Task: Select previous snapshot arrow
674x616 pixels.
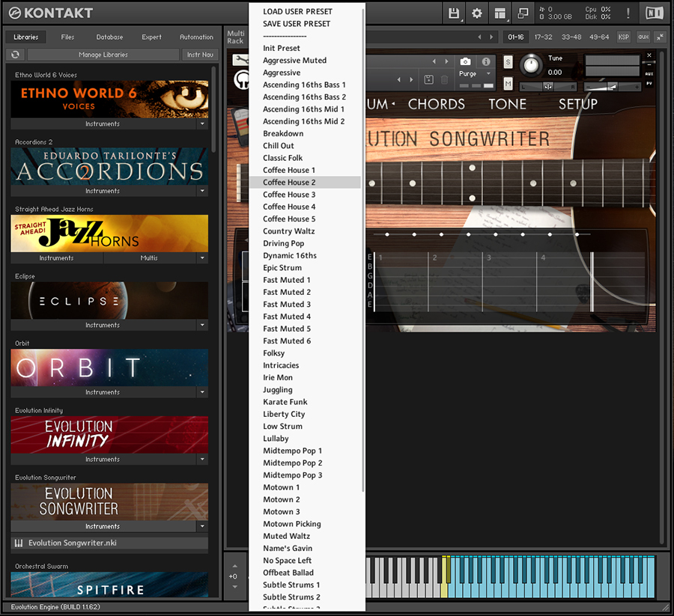Action: (399, 79)
